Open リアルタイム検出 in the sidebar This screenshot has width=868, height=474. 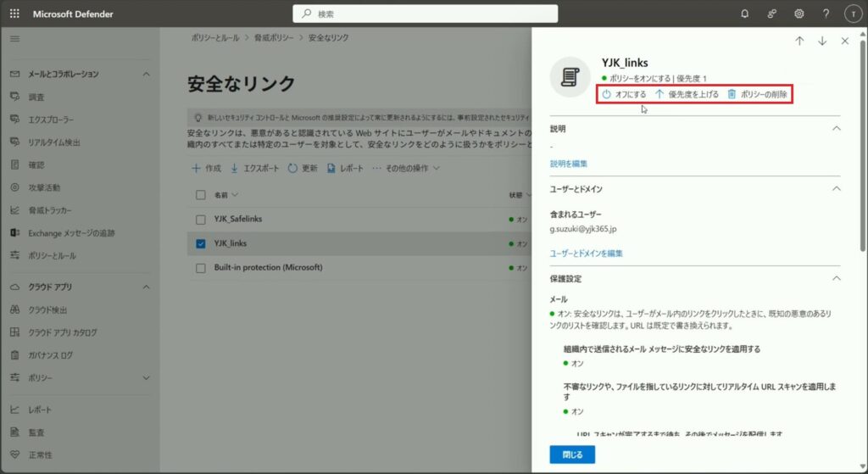pyautogui.click(x=54, y=142)
